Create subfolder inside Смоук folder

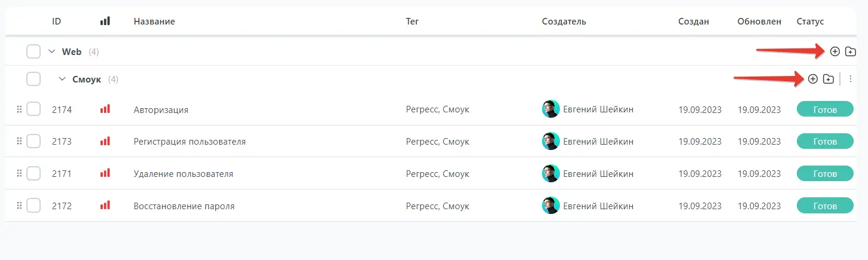coord(828,79)
